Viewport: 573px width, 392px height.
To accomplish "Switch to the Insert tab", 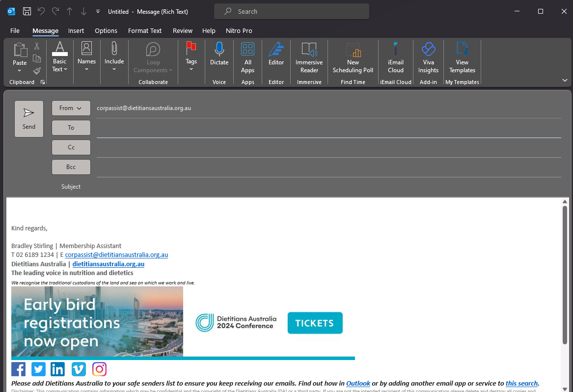I will pyautogui.click(x=76, y=30).
